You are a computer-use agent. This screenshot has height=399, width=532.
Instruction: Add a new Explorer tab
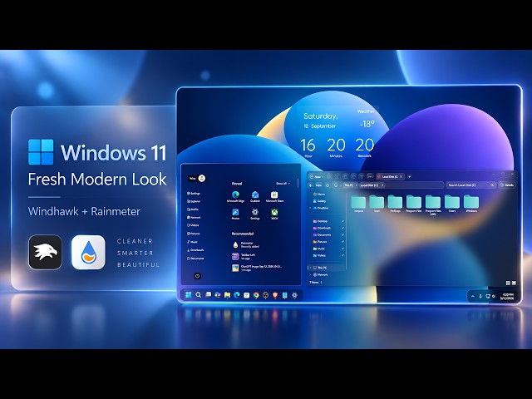410,177
